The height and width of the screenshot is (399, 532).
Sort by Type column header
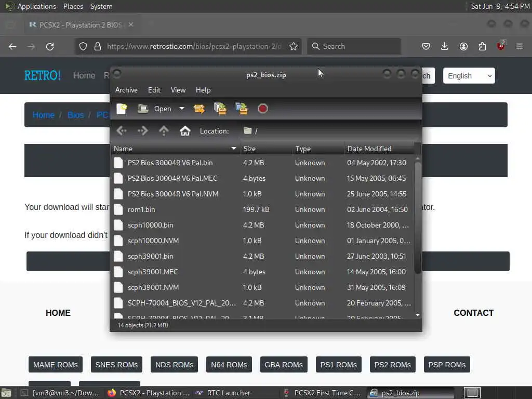click(318, 149)
